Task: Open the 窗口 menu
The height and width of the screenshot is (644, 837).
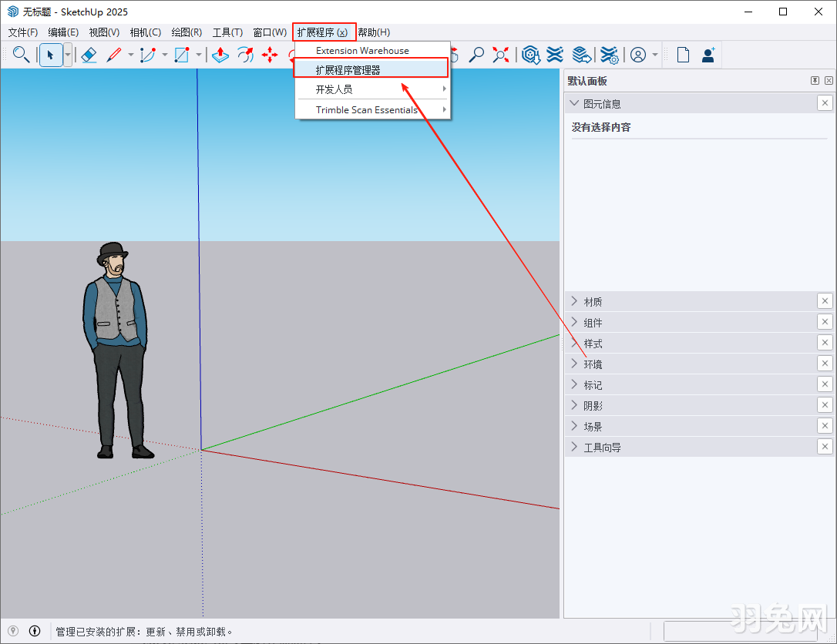Action: point(269,32)
